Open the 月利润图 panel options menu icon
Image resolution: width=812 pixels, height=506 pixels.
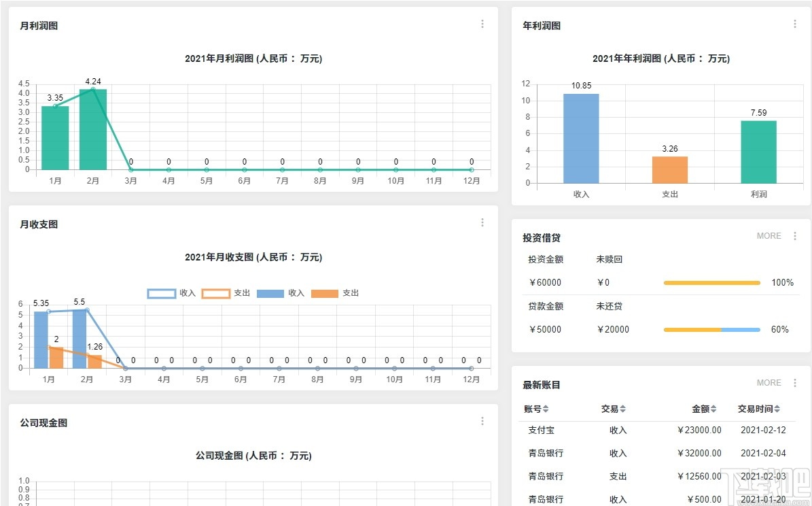tap(482, 23)
